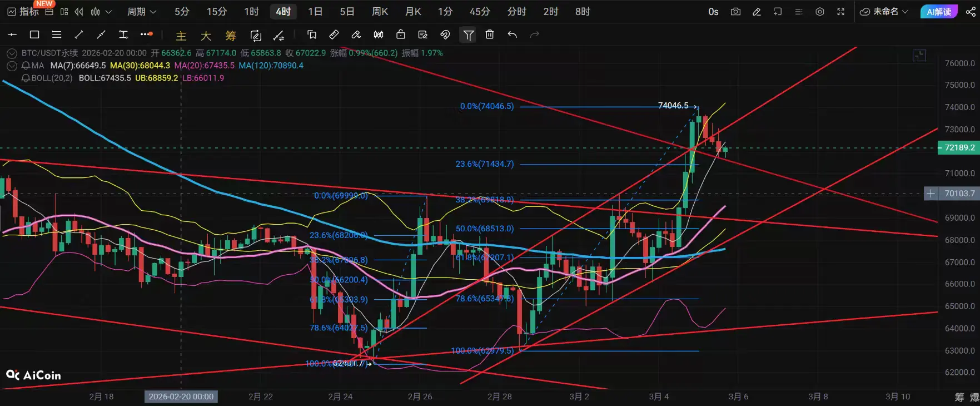980x406 pixels.
Task: Select the 4时 timeframe tab
Action: tap(283, 12)
